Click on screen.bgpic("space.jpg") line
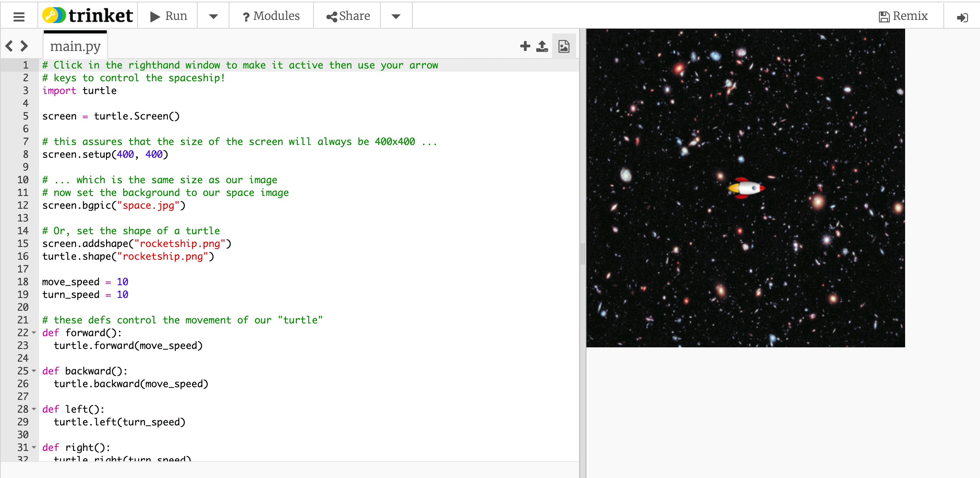Screen dimensions: 980x478 click(x=114, y=205)
